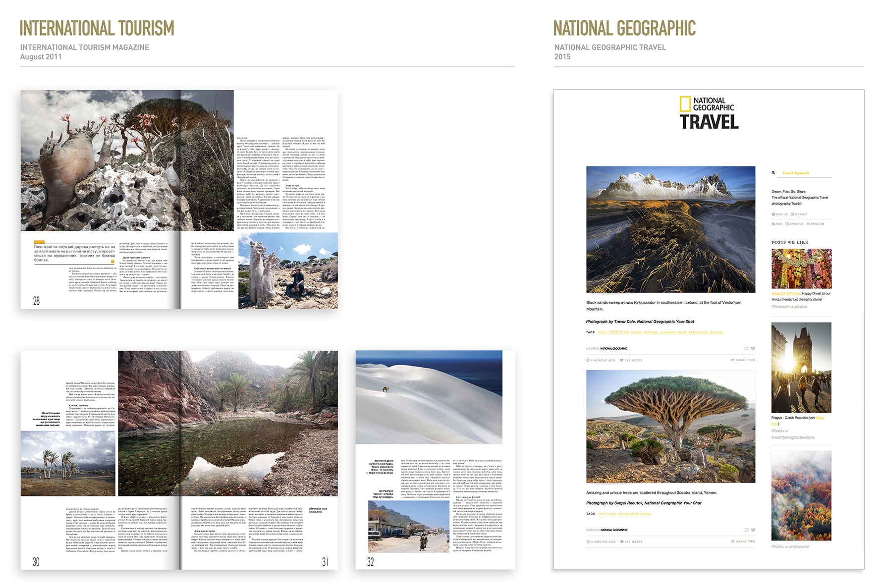Click the beach tag
Viewport: 882px width, 588px height.
[x=682, y=332]
